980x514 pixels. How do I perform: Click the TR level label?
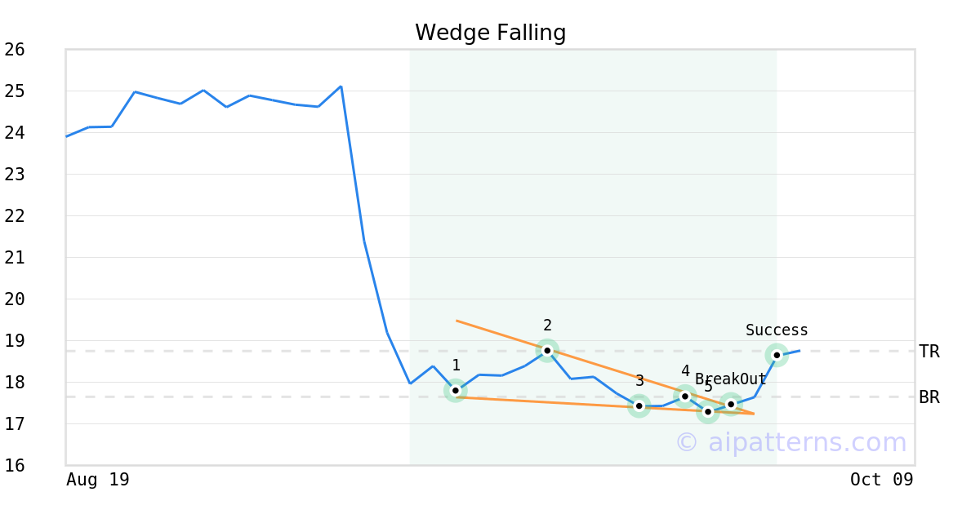click(x=929, y=352)
